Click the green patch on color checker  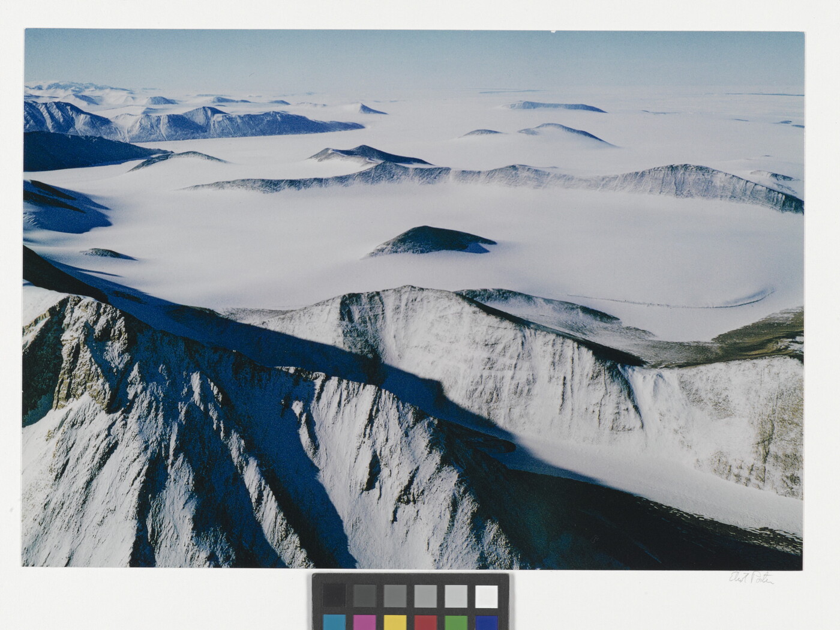coord(456,622)
